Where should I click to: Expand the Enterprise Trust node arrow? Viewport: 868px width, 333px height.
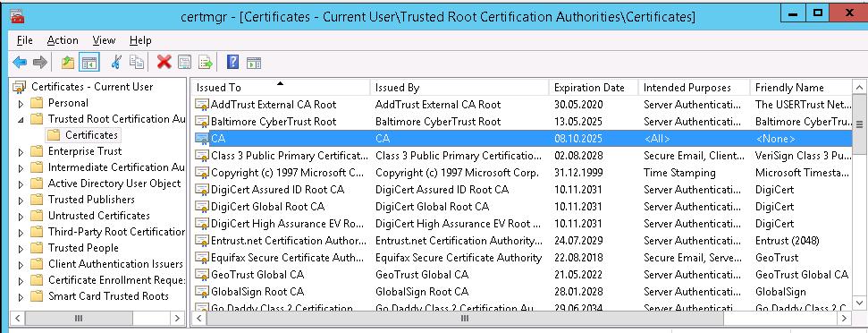[x=21, y=152]
